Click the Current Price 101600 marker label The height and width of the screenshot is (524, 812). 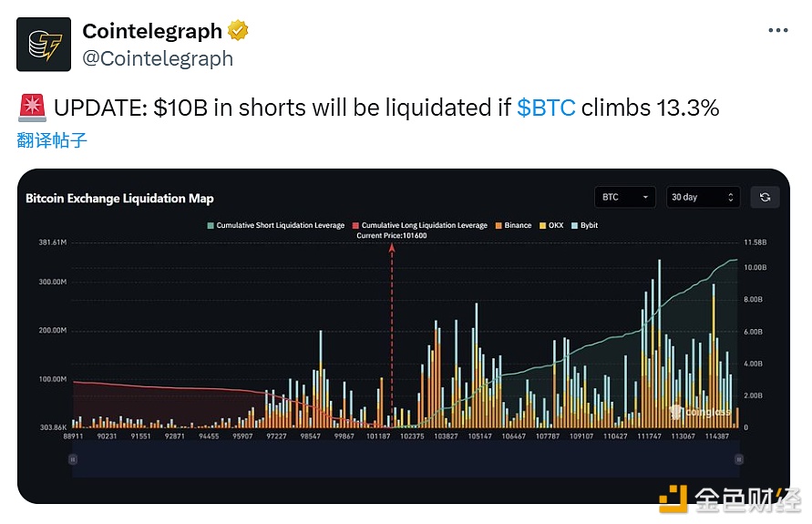coord(392,236)
